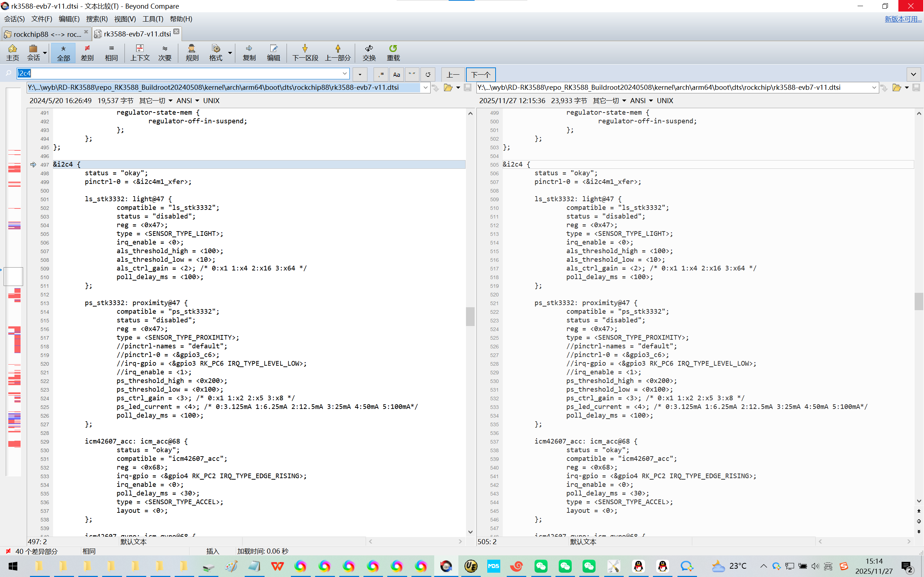924x577 pixels.
Task: Click the 规则 rules toolbar icon
Action: (x=192, y=52)
